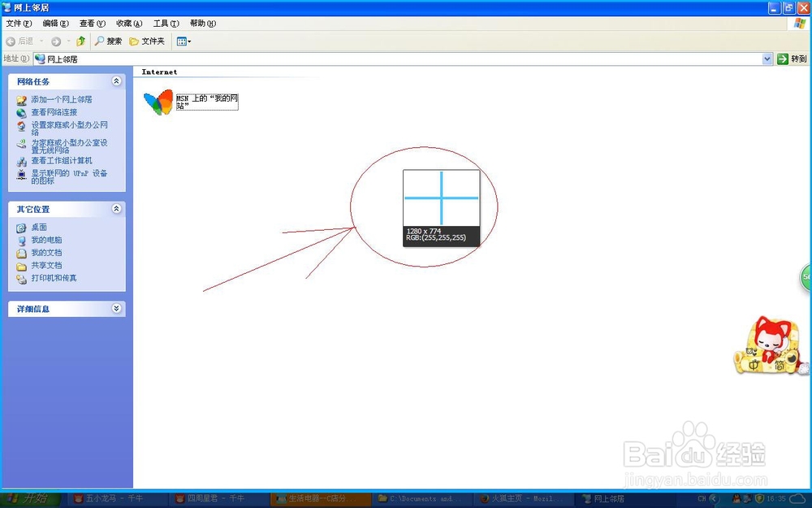
Task: Expand the address bar dropdown arrow
Action: 767,59
